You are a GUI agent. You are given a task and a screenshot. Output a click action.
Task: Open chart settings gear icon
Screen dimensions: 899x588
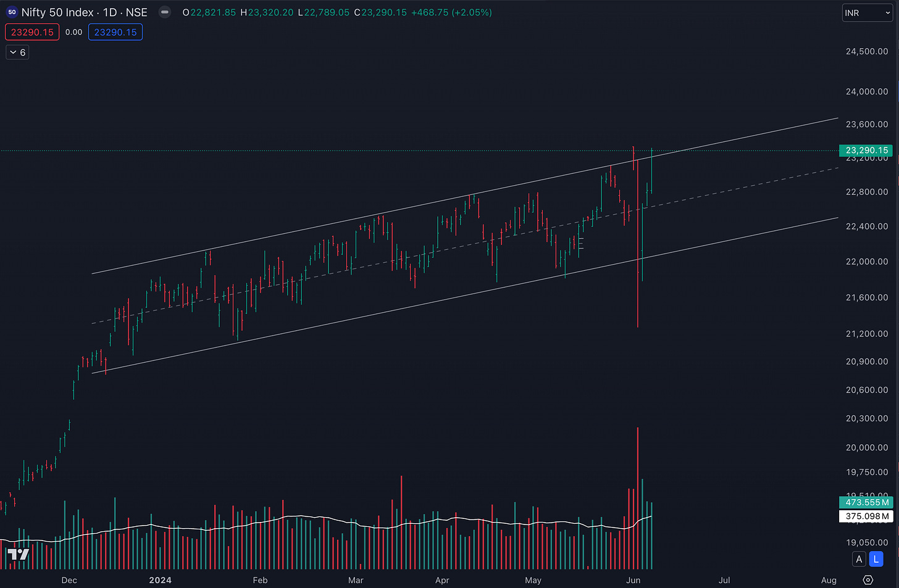(x=868, y=580)
